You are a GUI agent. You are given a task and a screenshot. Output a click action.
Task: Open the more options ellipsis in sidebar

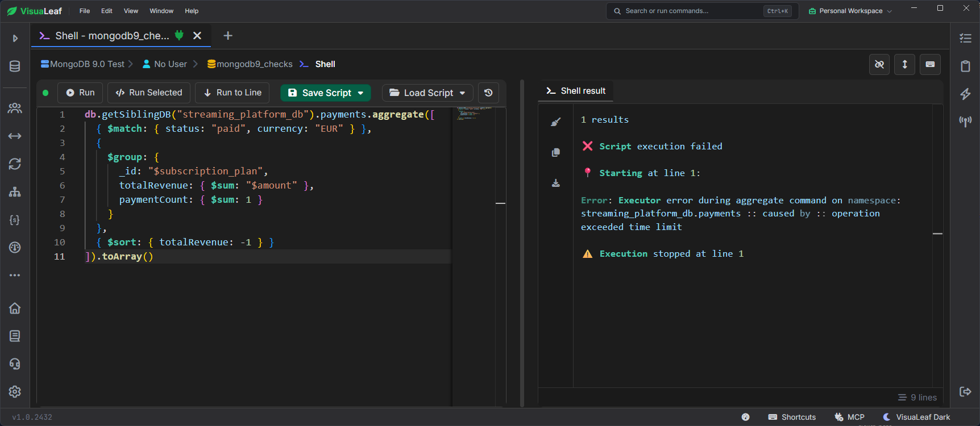pos(15,275)
